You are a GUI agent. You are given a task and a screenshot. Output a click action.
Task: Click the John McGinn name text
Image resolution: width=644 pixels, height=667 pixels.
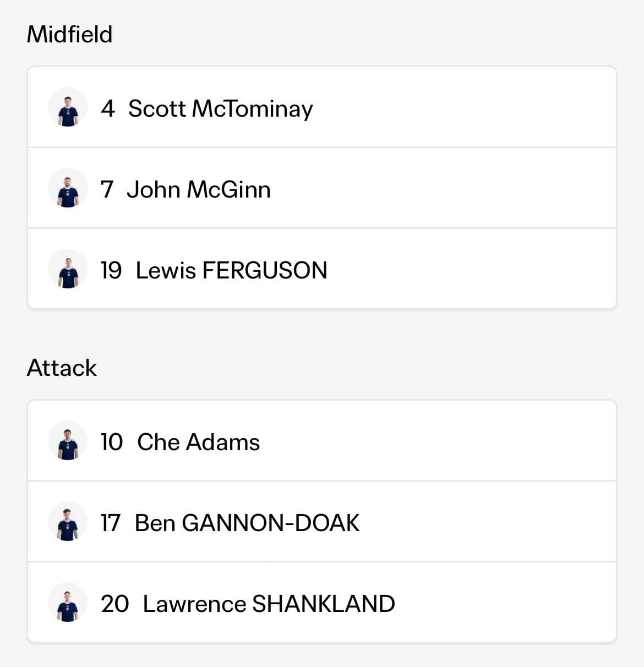pos(199,189)
